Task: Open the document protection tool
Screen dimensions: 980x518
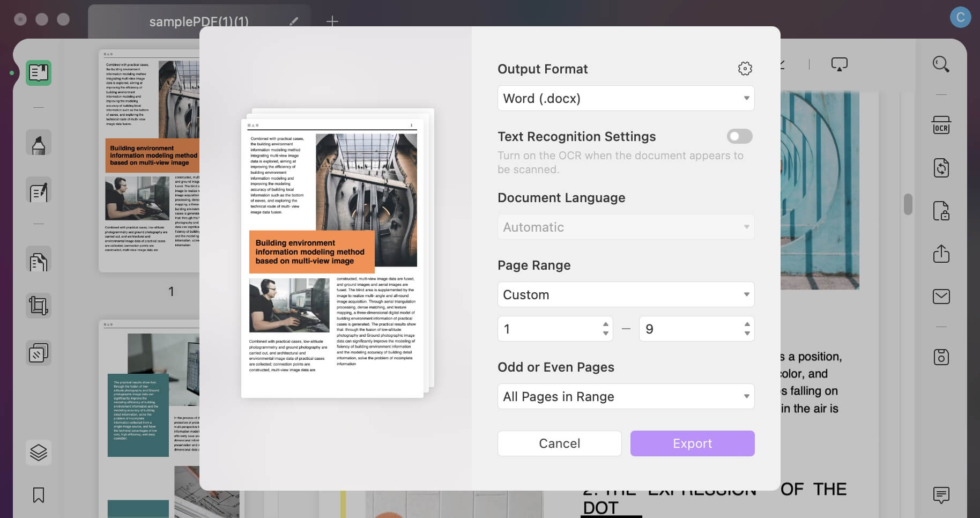Action: click(x=941, y=211)
